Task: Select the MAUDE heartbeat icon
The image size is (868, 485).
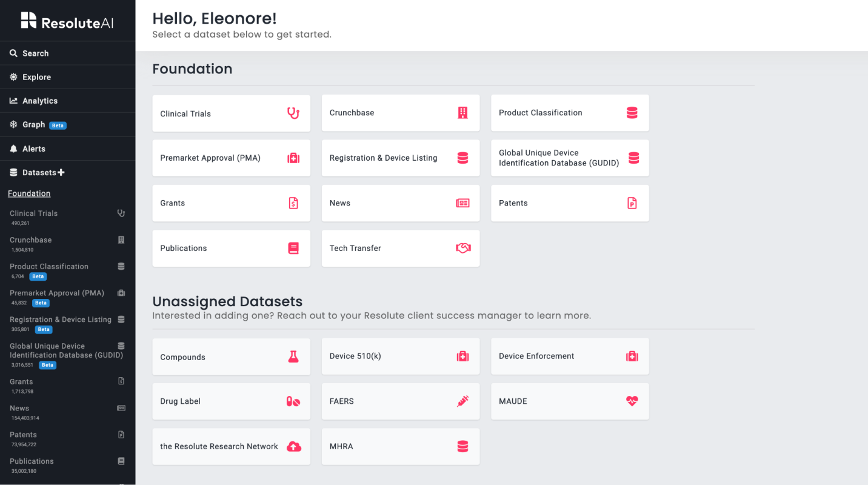Action: (x=632, y=401)
